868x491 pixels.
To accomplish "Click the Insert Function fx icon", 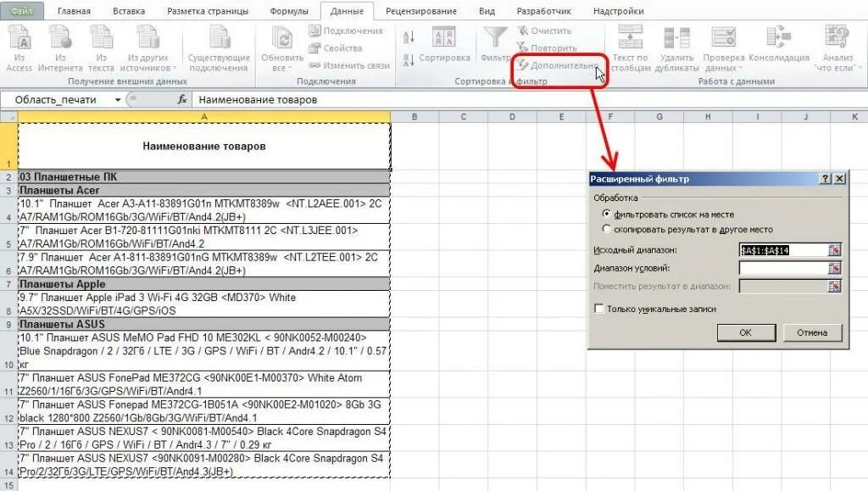I will click(x=182, y=99).
